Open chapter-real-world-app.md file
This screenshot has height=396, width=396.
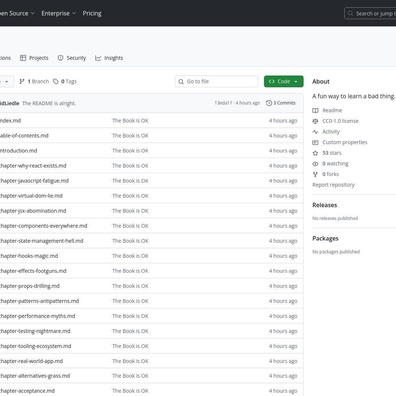click(31, 361)
